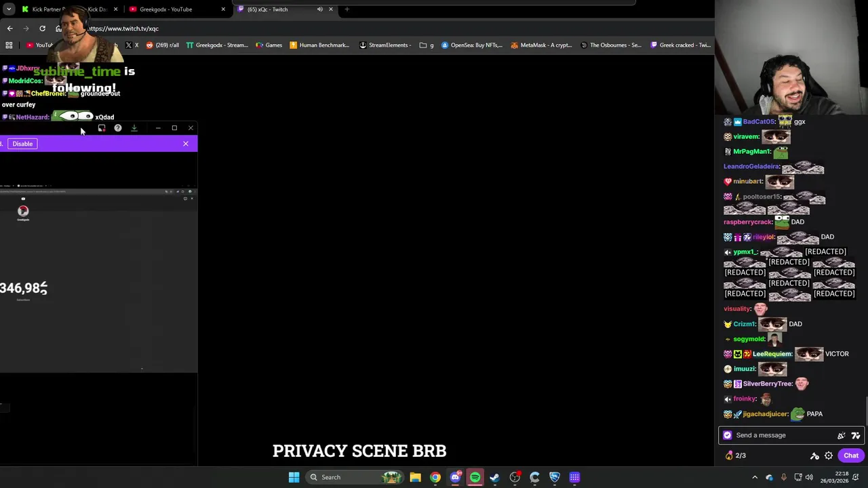Image resolution: width=868 pixels, height=488 pixels.
Task: Open the Games bookmark
Action: point(269,45)
